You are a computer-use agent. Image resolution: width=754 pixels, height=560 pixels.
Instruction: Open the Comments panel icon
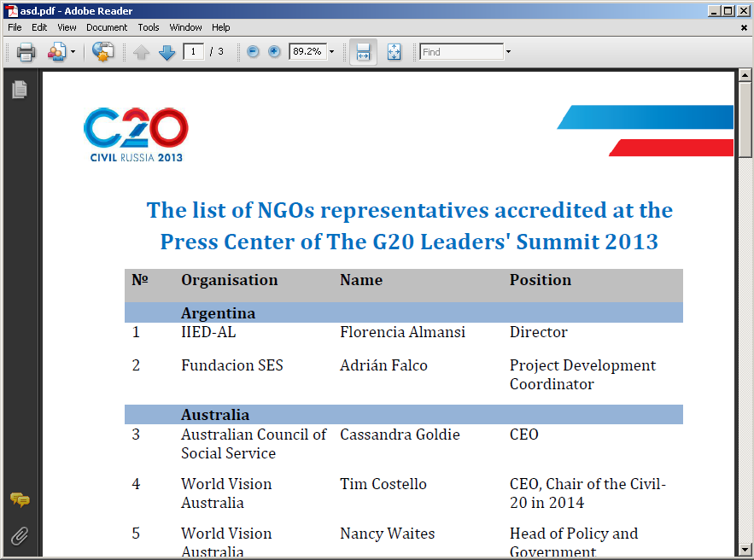point(19,500)
